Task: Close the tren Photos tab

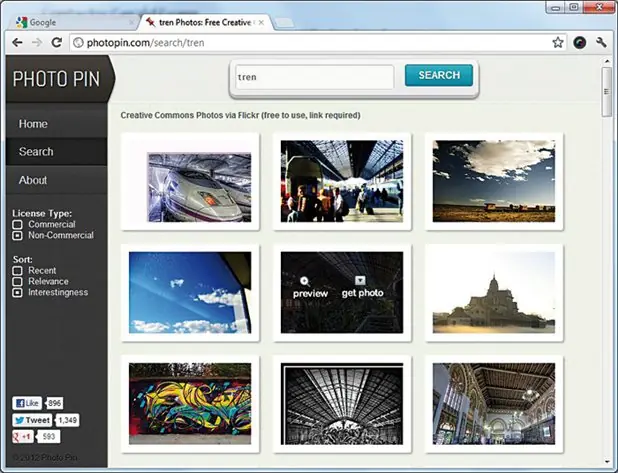Action: point(261,22)
